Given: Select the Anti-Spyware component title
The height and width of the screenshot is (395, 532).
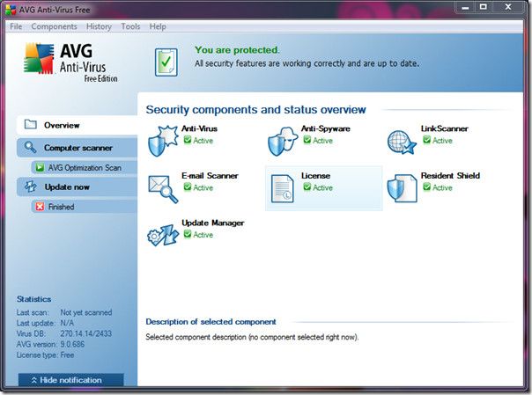Looking at the screenshot, I should point(326,128).
